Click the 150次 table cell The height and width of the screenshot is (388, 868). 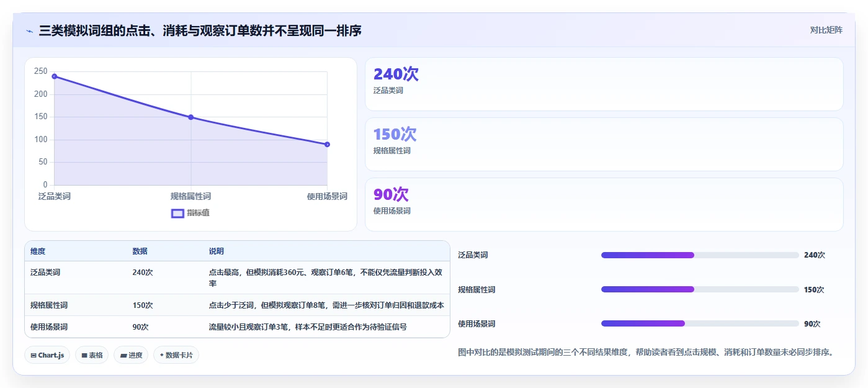click(x=143, y=305)
